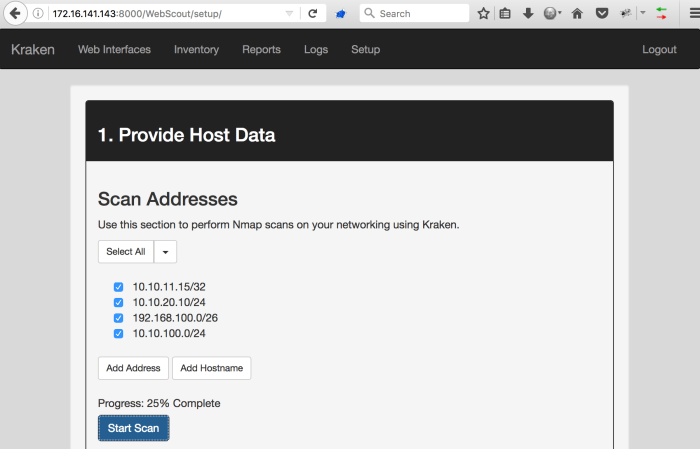
Task: Open the Web Interfaces menu item
Action: point(114,50)
